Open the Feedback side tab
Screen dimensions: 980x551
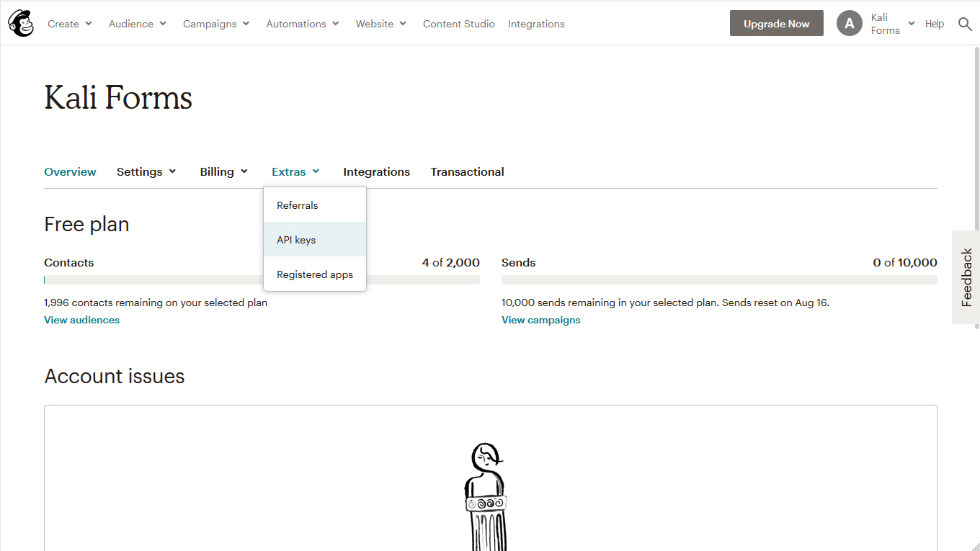click(966, 277)
